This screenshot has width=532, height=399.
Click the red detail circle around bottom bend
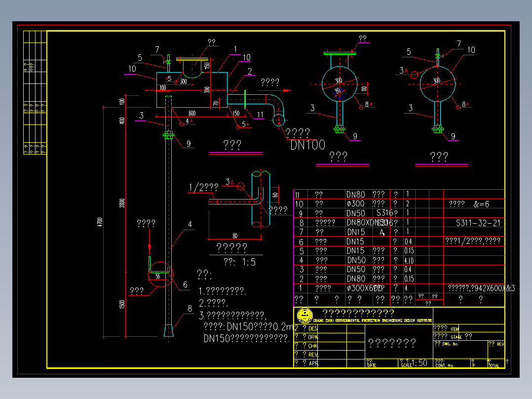coord(160,275)
